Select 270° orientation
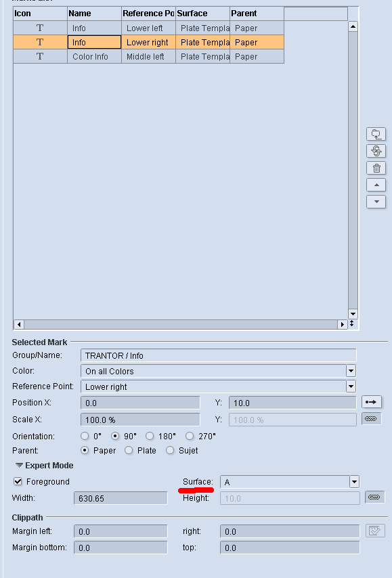 (x=190, y=436)
